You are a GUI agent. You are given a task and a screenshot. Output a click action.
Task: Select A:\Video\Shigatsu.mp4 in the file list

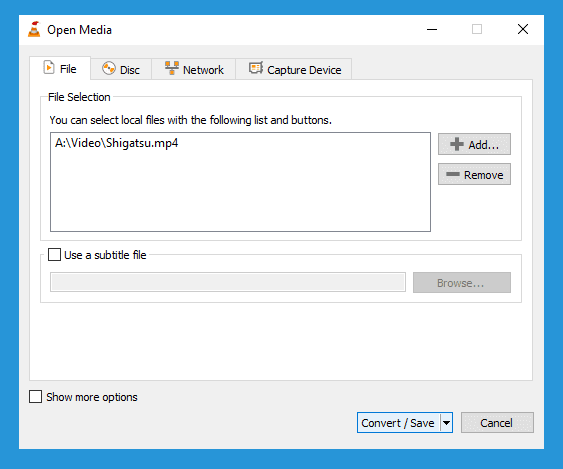116,143
